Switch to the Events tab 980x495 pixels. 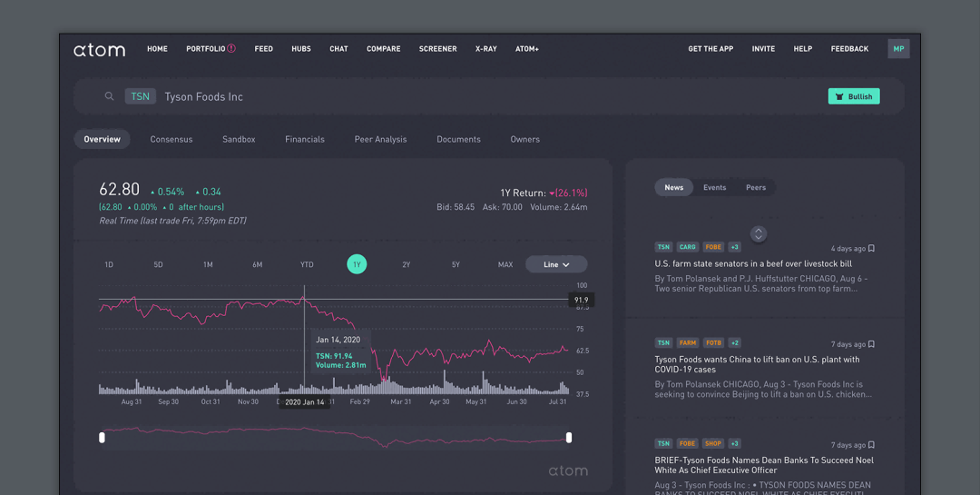[x=714, y=187]
